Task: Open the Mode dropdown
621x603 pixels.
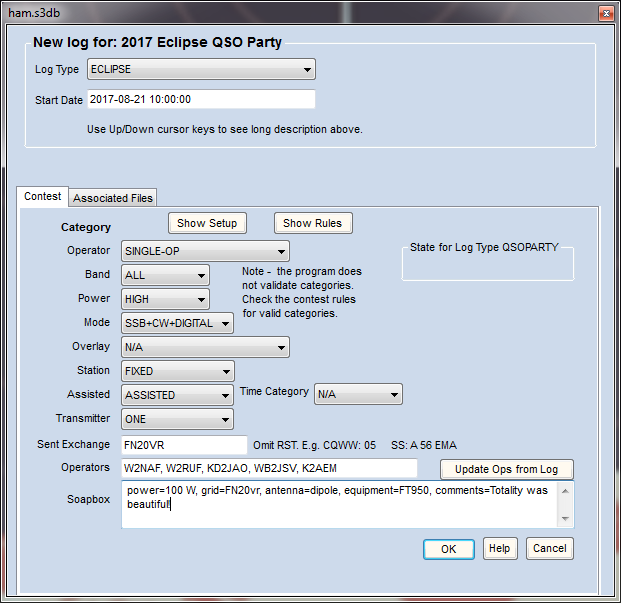Action: pos(177,323)
